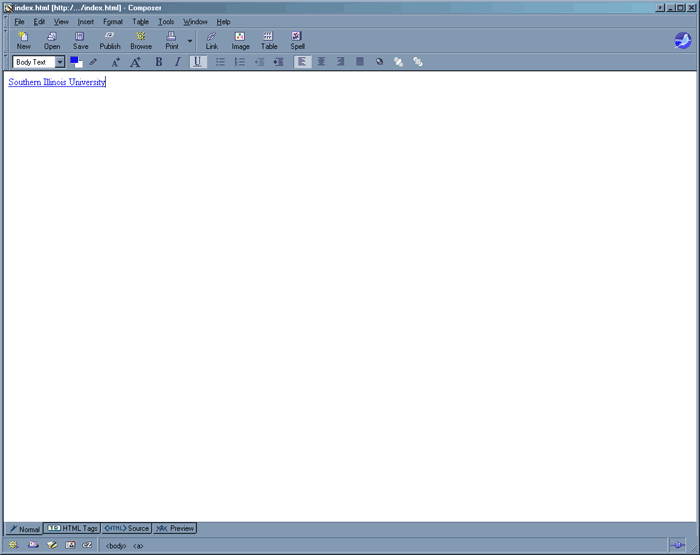Open the Insert menu
The width and height of the screenshot is (700, 555).
(85, 21)
